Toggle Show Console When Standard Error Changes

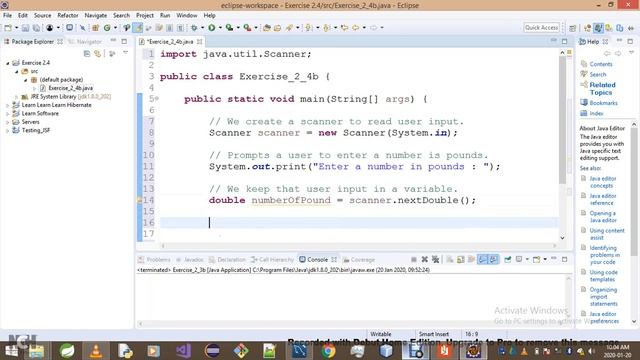pyautogui.click(x=493, y=260)
